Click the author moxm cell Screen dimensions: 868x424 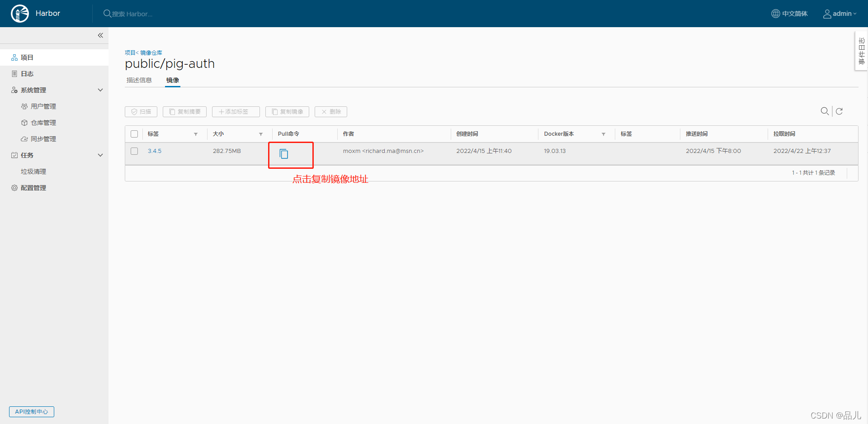pyautogui.click(x=383, y=151)
